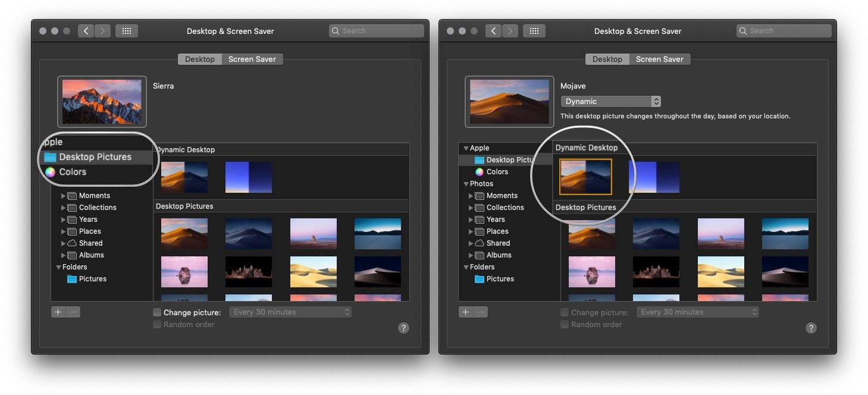
Task: Click the plus button to add folder, Sierra window
Action: tap(58, 312)
